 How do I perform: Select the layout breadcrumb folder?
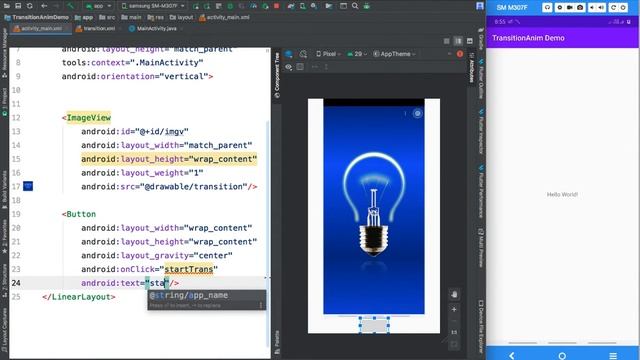tap(181, 18)
